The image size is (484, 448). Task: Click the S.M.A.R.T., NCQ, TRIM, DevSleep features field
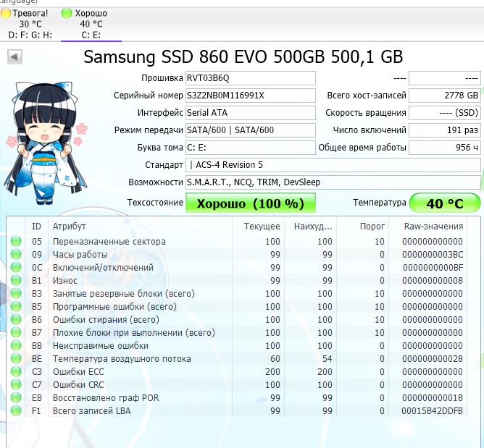tap(333, 182)
